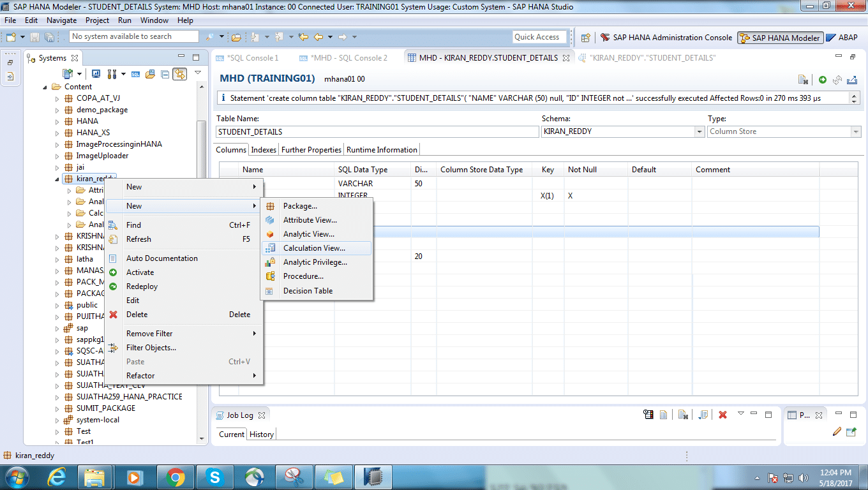Screen dimensions: 868x490
Task: Open Internet Explorer from the taskbar
Action: click(x=57, y=477)
